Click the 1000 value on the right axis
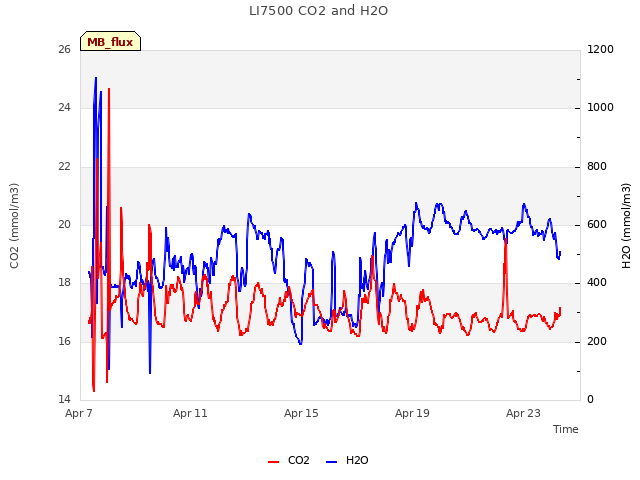The height and width of the screenshot is (480, 640). 600,108
